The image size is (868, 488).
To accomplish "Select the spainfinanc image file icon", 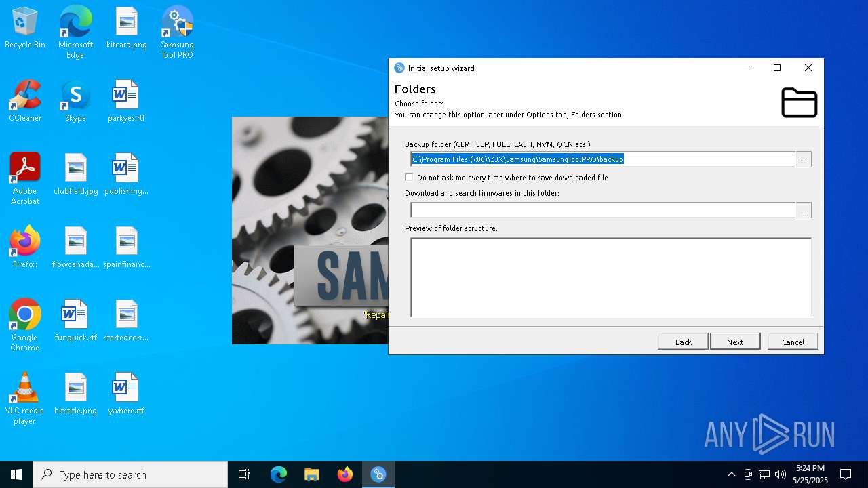I will click(x=126, y=247).
